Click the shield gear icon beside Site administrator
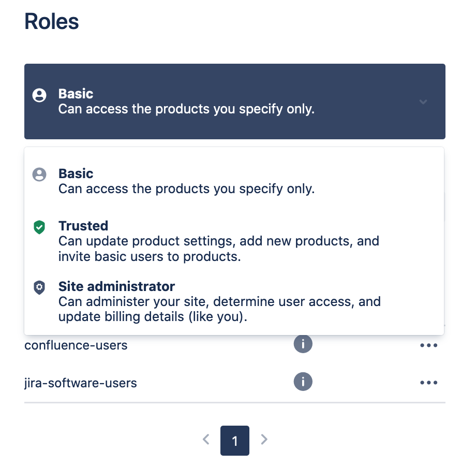476x465 pixels. pos(39,288)
